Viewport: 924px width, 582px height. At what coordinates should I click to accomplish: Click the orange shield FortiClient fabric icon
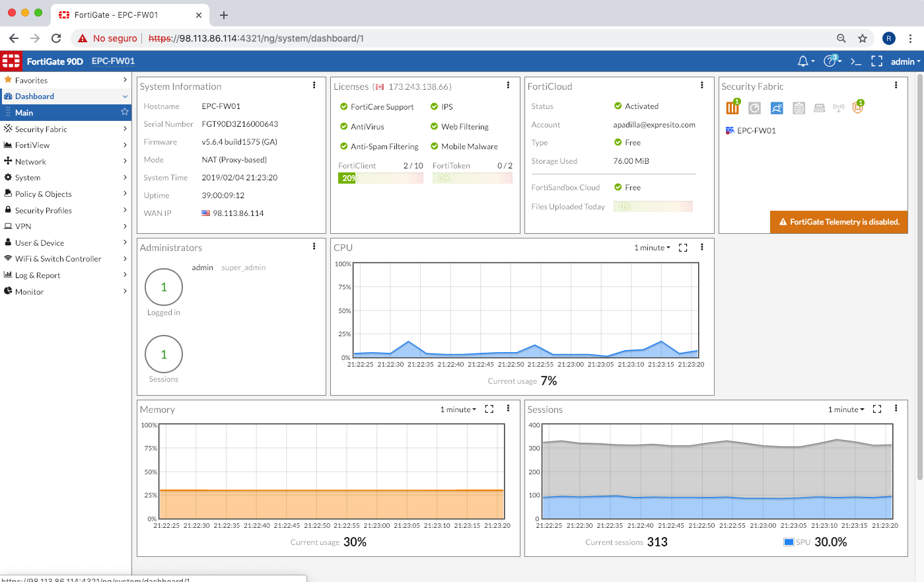[x=858, y=107]
